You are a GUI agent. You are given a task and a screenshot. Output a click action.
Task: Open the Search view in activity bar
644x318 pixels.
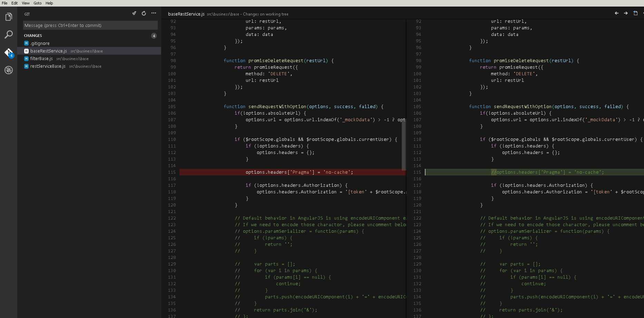coord(9,35)
